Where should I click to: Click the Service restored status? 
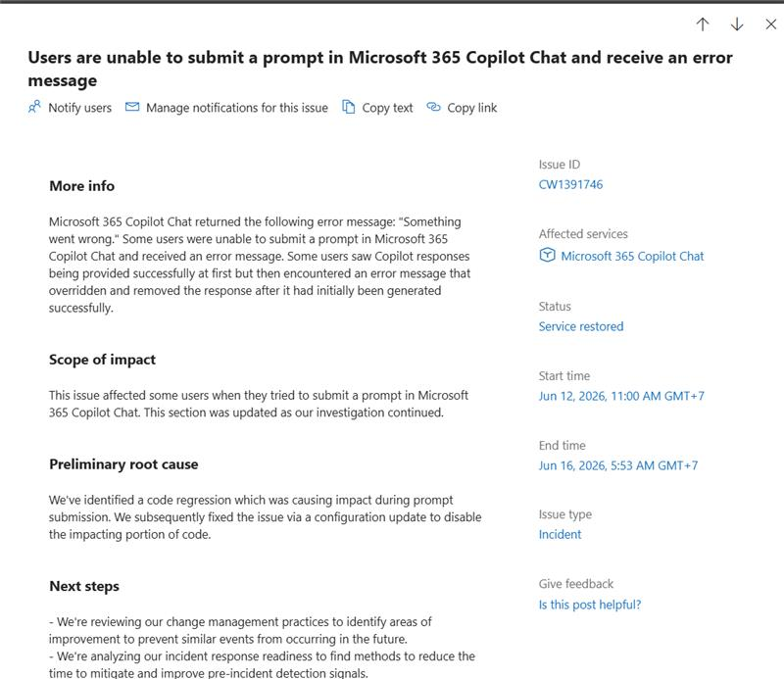coord(581,326)
